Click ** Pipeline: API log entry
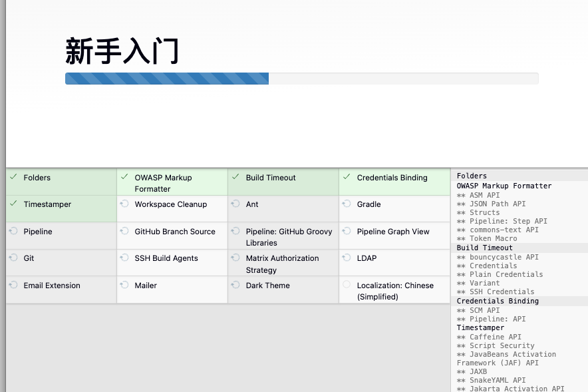588x392 pixels. pyautogui.click(x=492, y=319)
